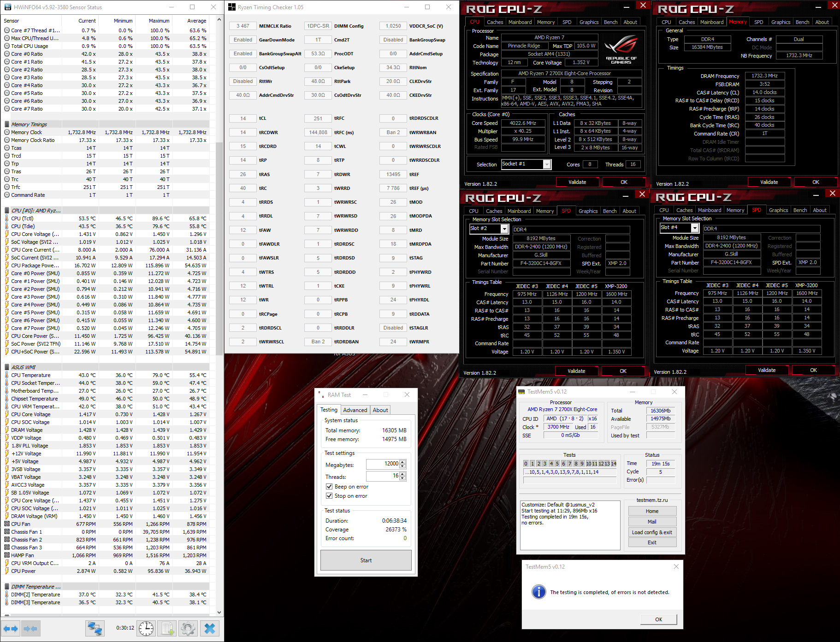Open Graphics tab in CPU-Z memory timings window
This screenshot has width=840, height=642.
coord(781,22)
